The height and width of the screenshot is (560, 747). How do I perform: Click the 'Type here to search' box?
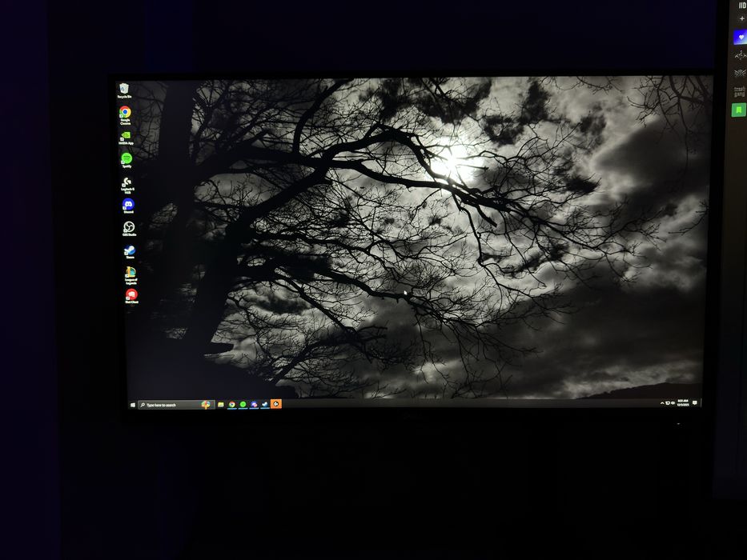tap(176, 405)
